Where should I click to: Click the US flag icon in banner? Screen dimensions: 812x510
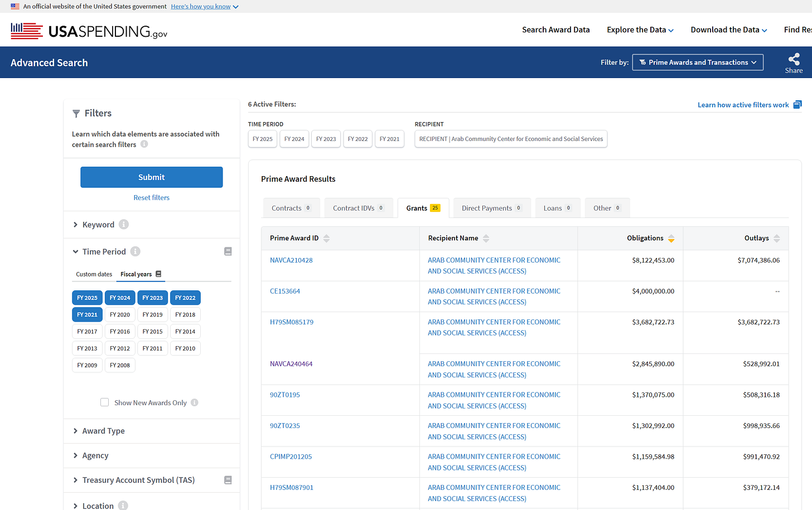tap(15, 6)
